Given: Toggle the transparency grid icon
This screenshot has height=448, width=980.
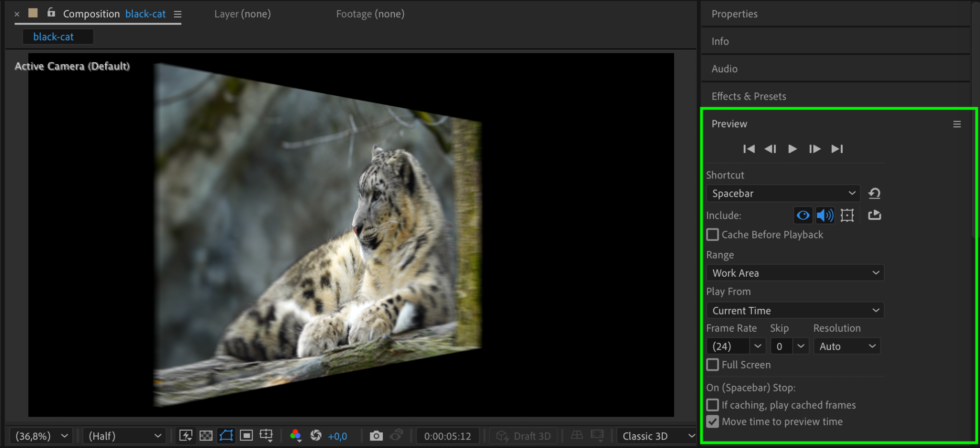Looking at the screenshot, I should (x=206, y=436).
